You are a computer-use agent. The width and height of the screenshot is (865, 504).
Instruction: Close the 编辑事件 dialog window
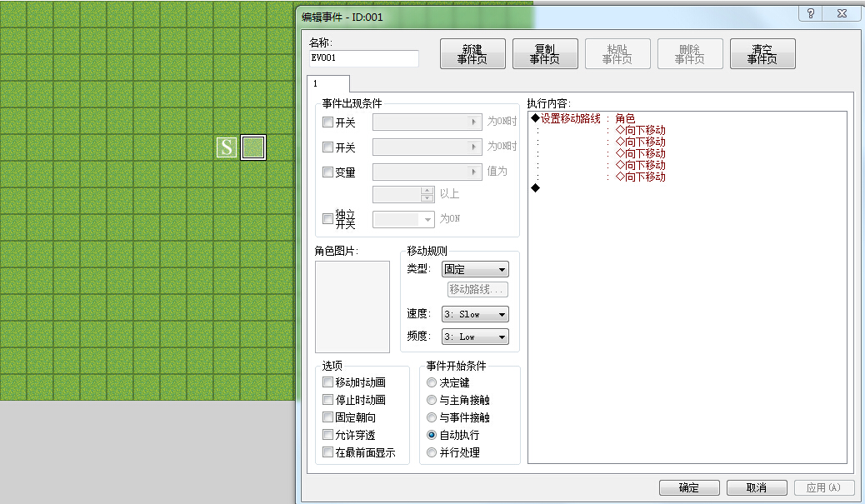[842, 13]
